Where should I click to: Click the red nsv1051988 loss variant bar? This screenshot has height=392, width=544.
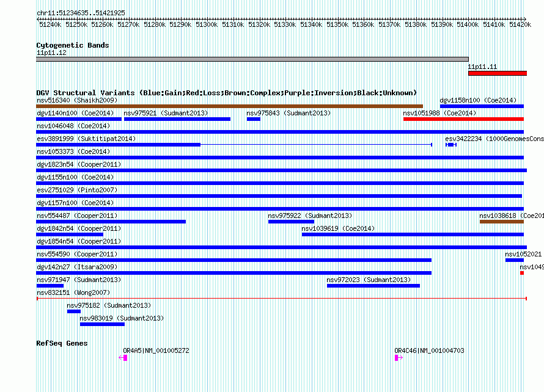(x=463, y=119)
